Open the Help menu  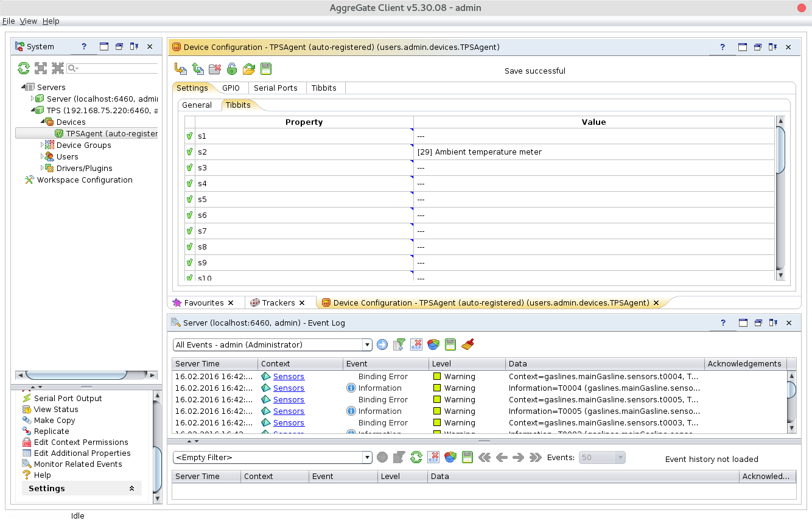coord(51,21)
